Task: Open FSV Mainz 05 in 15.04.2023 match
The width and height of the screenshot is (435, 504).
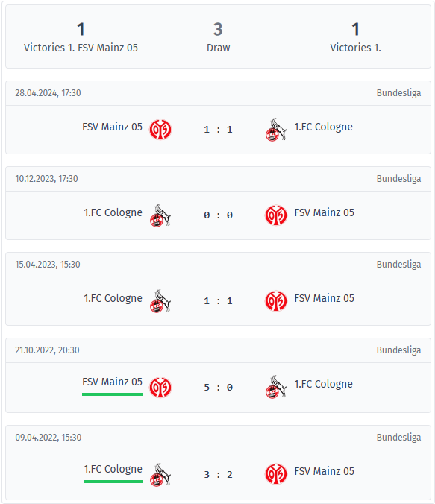Action: pos(325,298)
